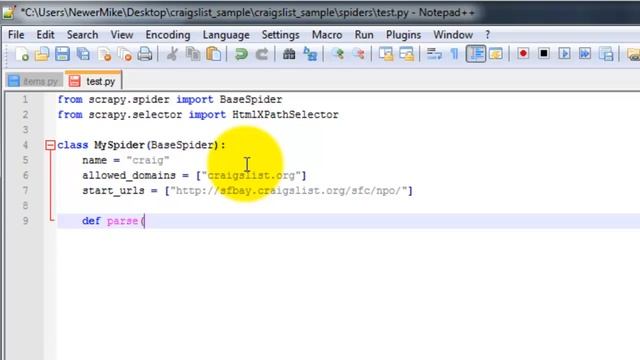
Task: Click the Save All toolbar icon
Action: (83, 54)
